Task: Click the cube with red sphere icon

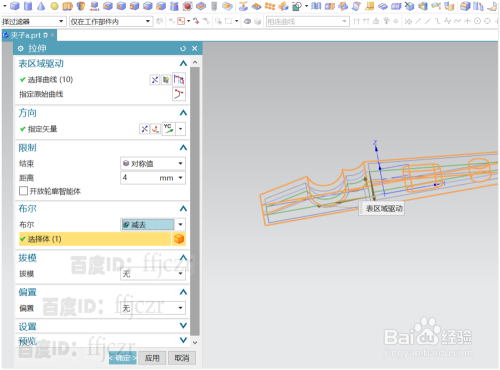Action: (x=188, y=6)
